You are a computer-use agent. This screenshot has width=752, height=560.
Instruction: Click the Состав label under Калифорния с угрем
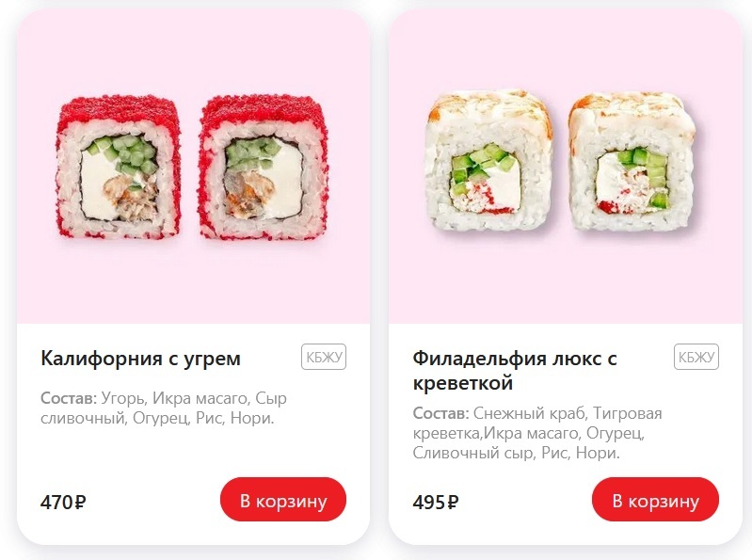coord(69,398)
